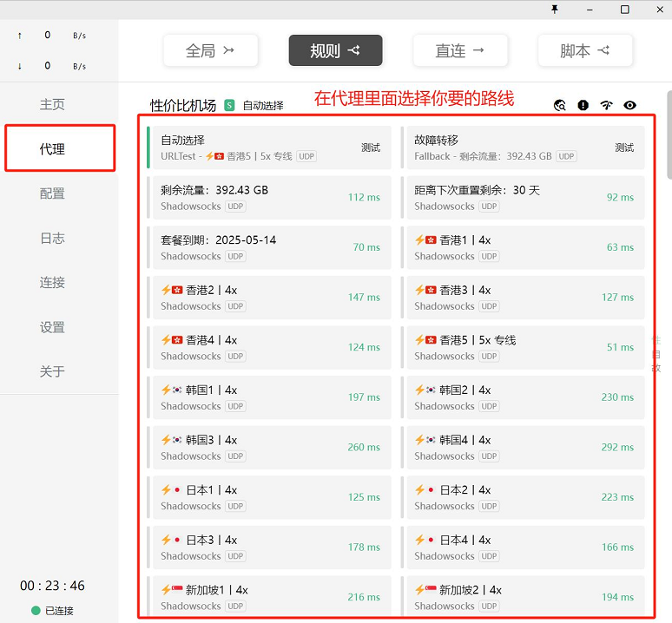Viewport: 672px width, 623px height.
Task: Select the 日本4 | 4x node
Action: pos(523,548)
